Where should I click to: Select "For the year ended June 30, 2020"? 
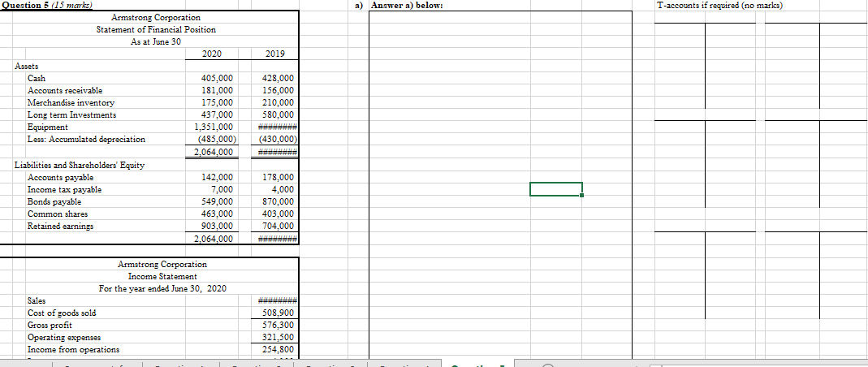[162, 288]
